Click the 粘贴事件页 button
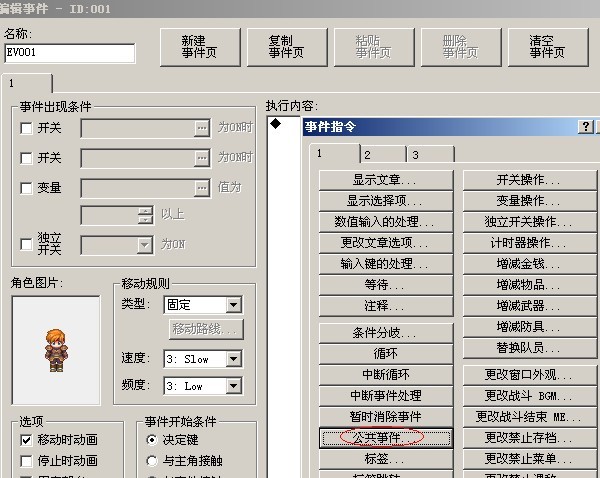 (374, 47)
